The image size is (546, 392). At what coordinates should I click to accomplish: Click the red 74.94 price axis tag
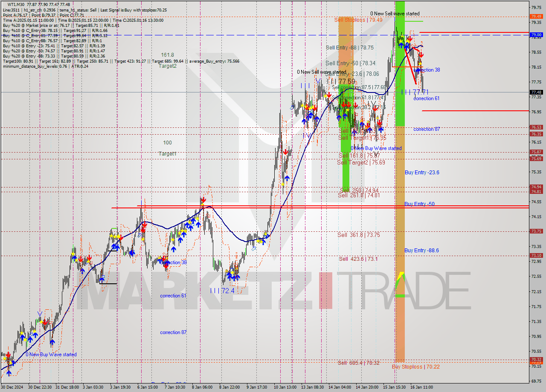(536, 187)
